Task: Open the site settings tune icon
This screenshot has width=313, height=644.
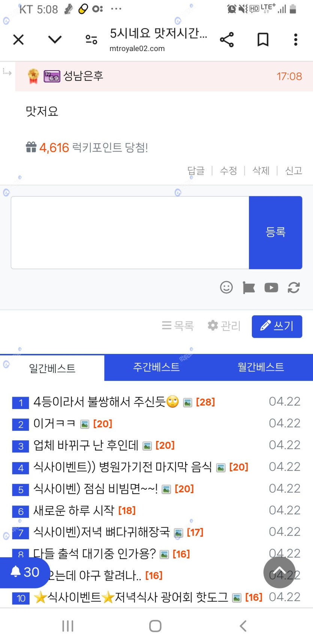Action: 91,39
